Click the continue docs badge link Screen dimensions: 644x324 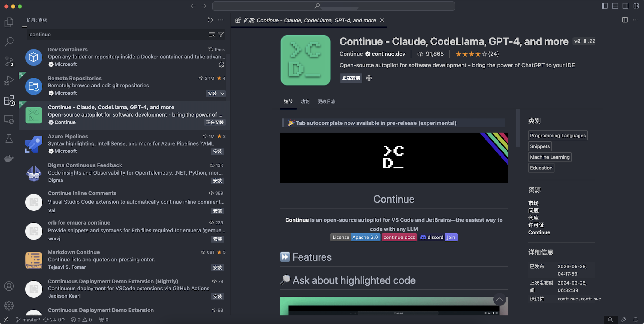click(399, 237)
